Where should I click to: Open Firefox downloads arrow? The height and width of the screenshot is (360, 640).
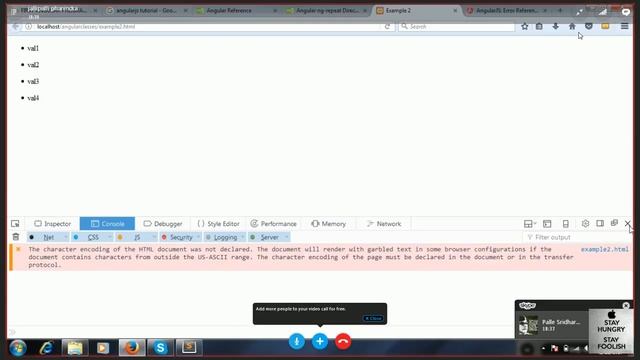[556, 27]
